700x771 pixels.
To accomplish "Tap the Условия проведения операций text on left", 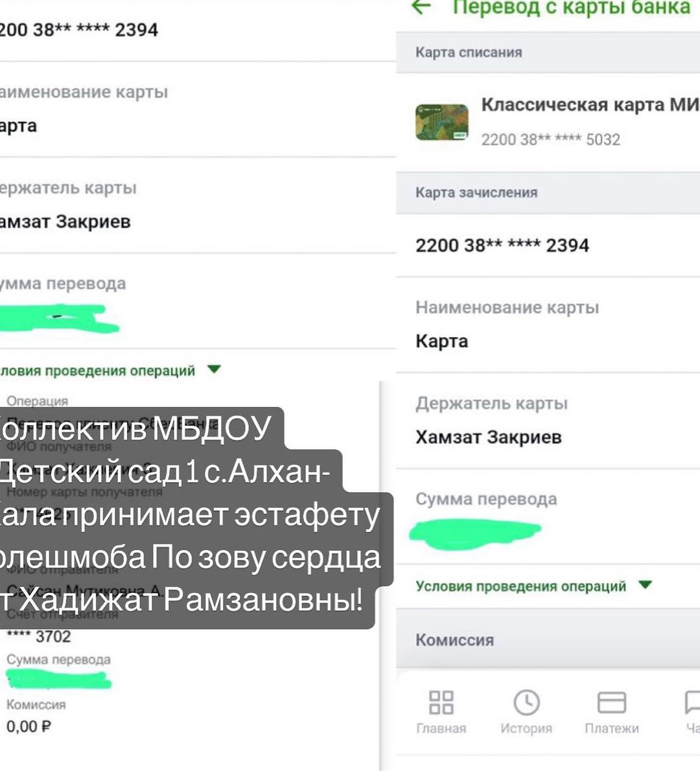I will (x=97, y=371).
